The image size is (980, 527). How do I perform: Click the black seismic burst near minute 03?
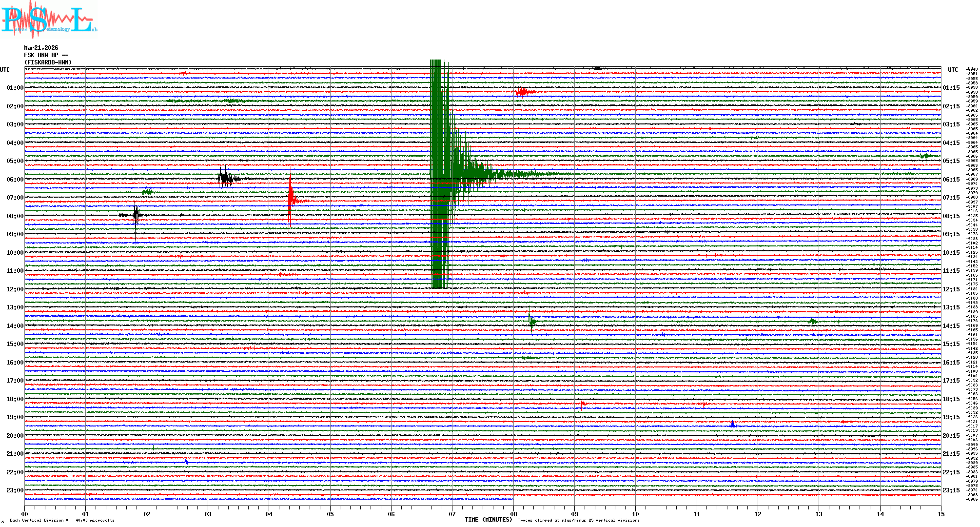(225, 178)
